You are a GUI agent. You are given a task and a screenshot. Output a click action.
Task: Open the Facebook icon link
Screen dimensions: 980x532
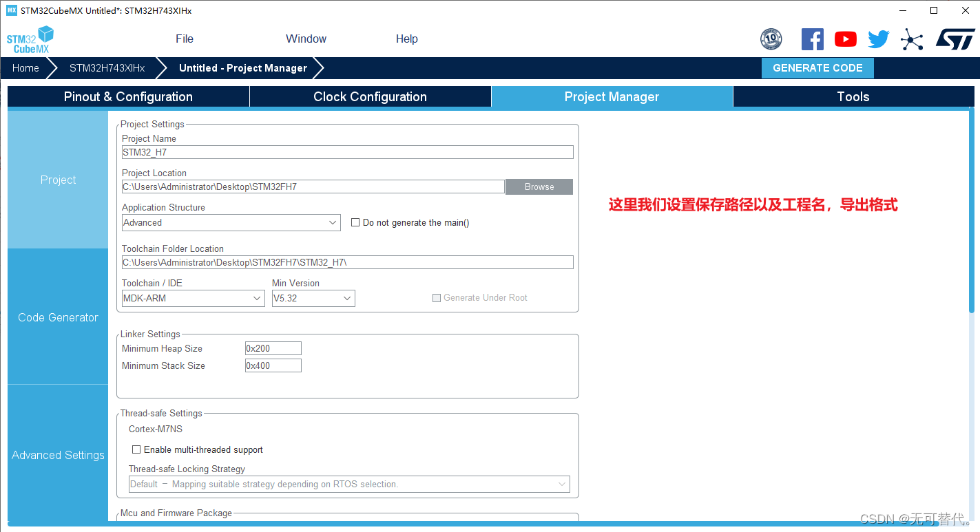(813, 39)
